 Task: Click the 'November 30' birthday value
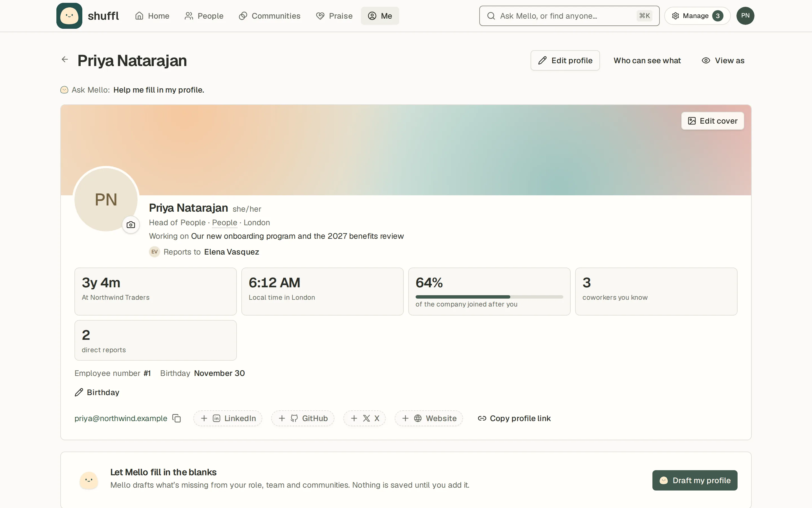pos(219,373)
